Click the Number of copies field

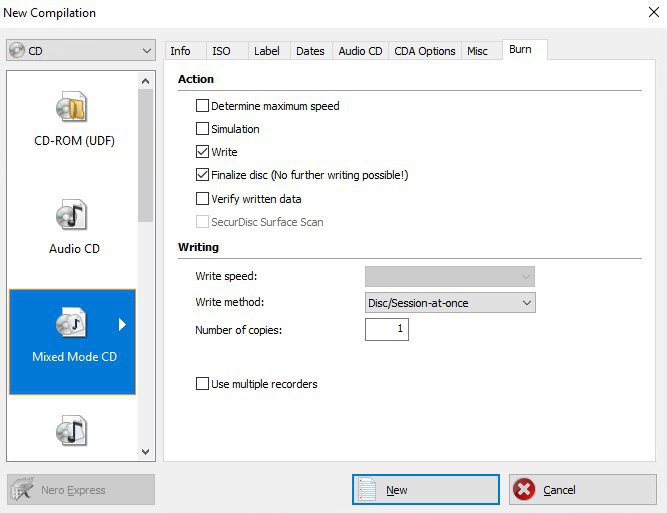coord(387,329)
